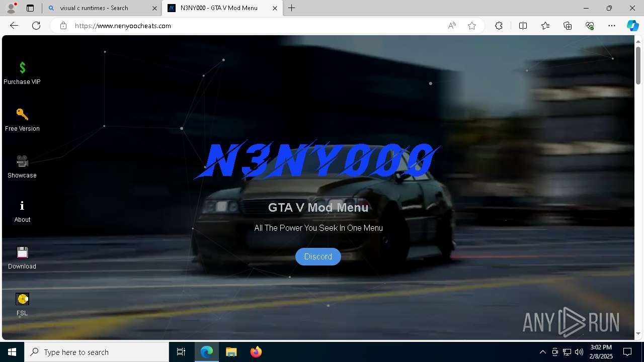Click the N3NY000 logo banner

click(318, 160)
